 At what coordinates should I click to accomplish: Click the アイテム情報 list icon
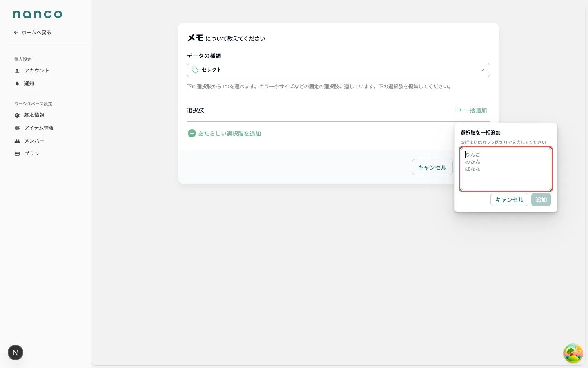(17, 128)
